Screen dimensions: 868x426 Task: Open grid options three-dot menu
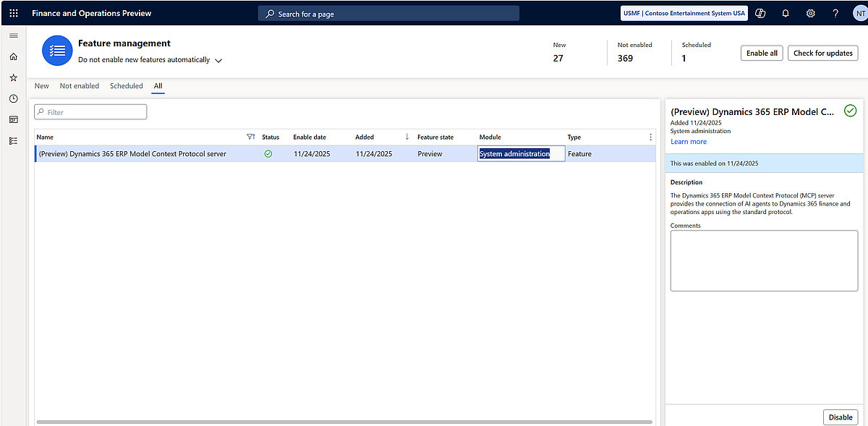click(x=650, y=137)
